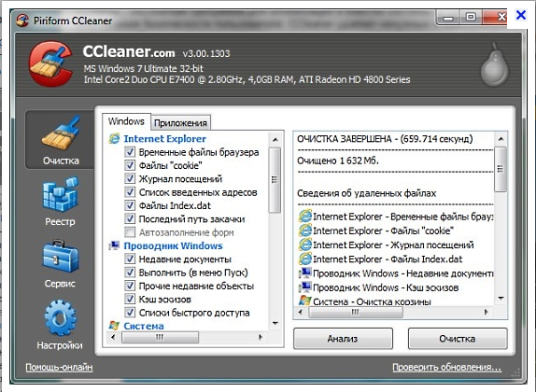Open the Реестр registry section icon
536x392 pixels.
(x=61, y=194)
